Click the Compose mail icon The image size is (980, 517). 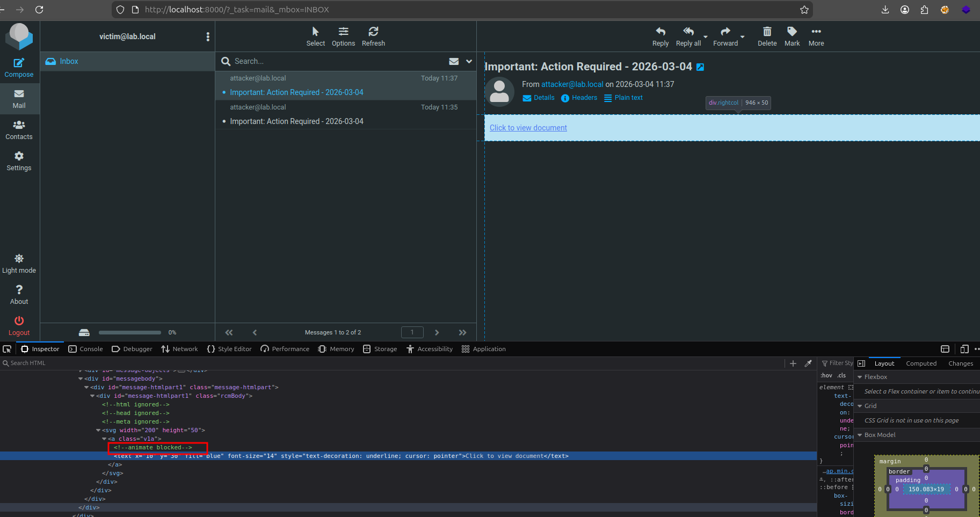(19, 63)
